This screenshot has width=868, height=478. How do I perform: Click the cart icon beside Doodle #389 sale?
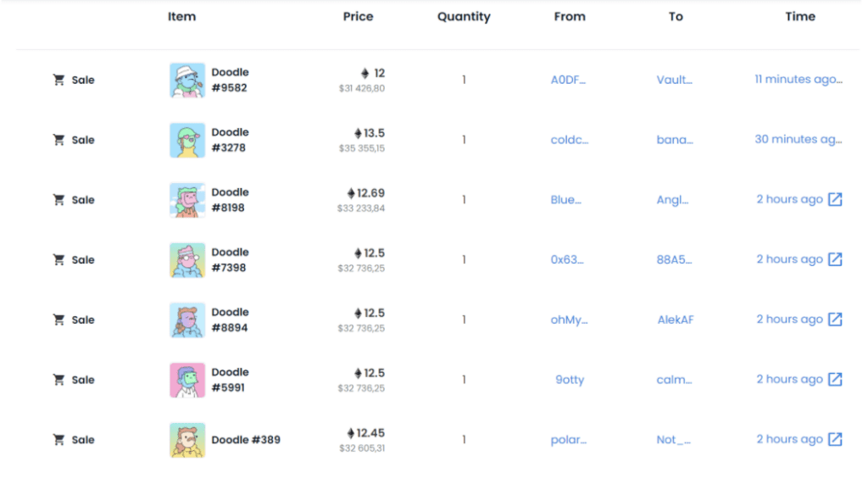point(58,440)
